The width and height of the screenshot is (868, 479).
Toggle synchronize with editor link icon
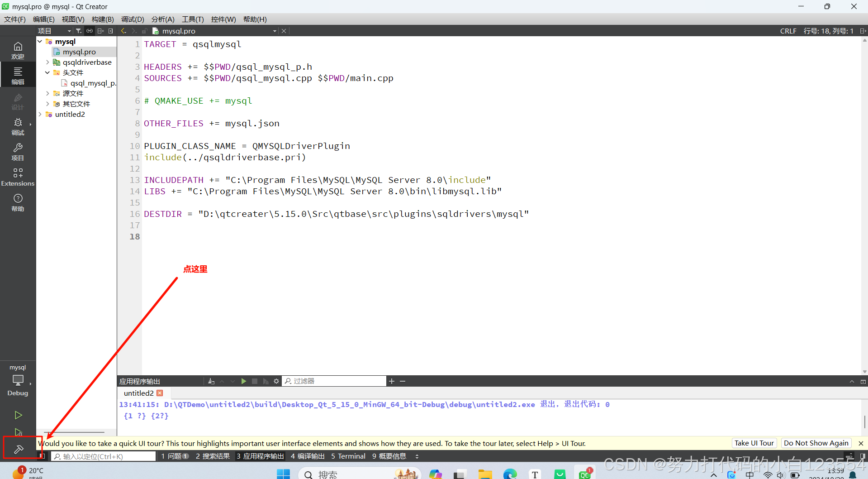(89, 31)
